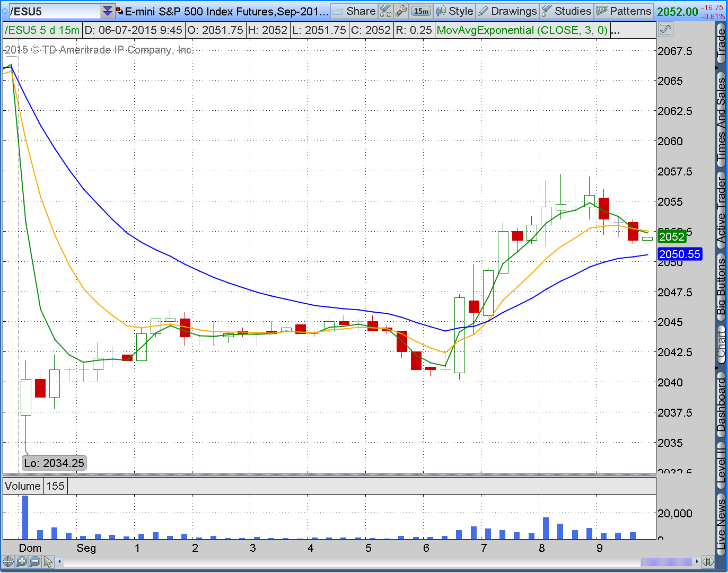Open chart settings via the wrench icon
The width and height of the screenshot is (728, 573).
pos(401,11)
